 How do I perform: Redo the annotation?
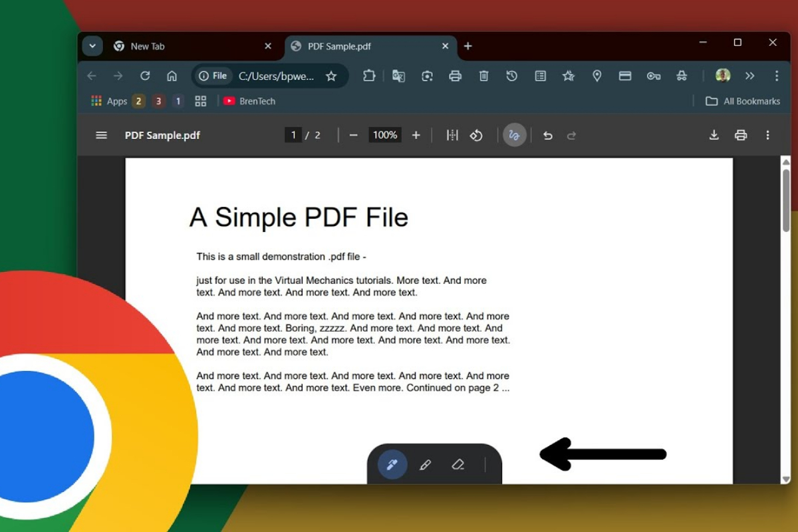pyautogui.click(x=571, y=136)
